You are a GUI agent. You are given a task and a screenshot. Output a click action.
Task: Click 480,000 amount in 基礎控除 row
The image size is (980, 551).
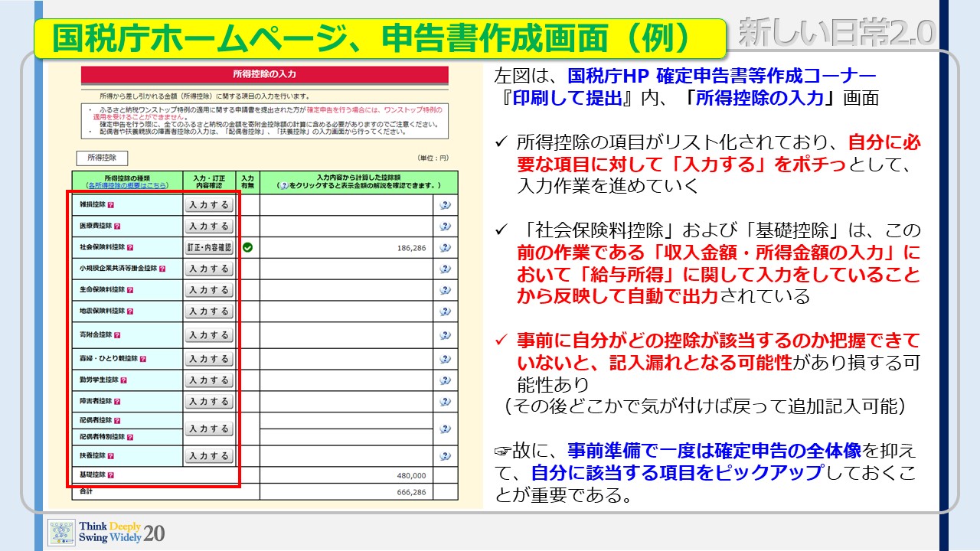tap(411, 475)
